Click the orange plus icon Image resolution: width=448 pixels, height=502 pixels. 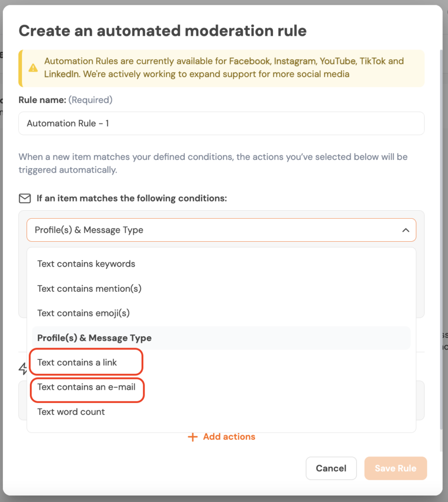tap(193, 437)
